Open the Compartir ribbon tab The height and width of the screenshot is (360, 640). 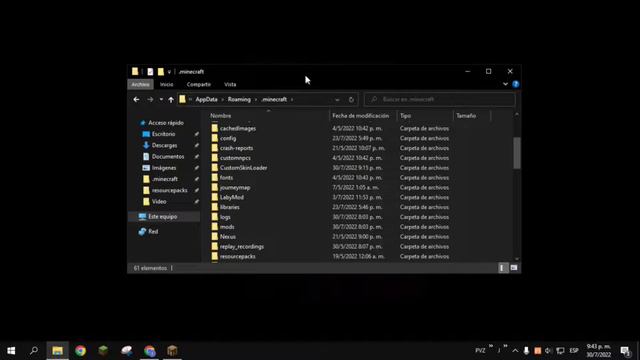tap(199, 84)
